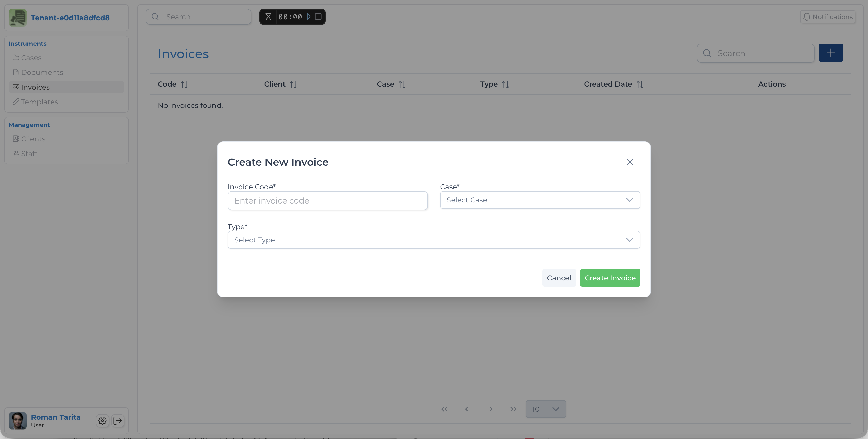868x439 pixels.
Task: Stop the timer with square icon
Action: point(318,16)
